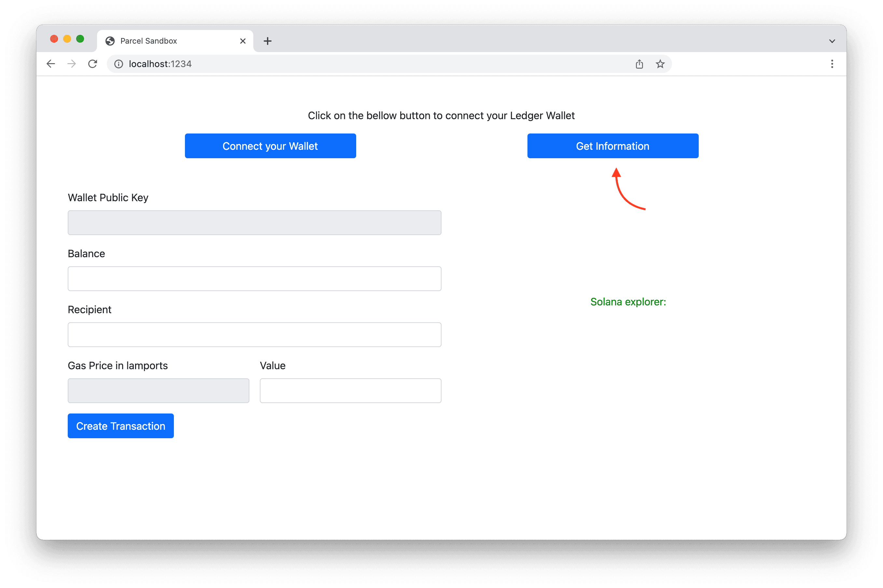Click the Connect your Wallet button
The width and height of the screenshot is (883, 588).
pyautogui.click(x=270, y=146)
